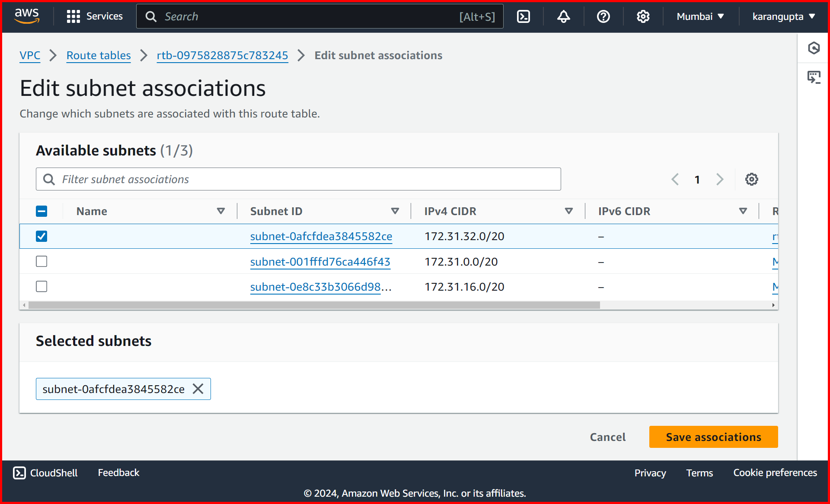This screenshot has height=504, width=830.
Task: Open CloudShell from the top navigation bar
Action: (x=524, y=16)
